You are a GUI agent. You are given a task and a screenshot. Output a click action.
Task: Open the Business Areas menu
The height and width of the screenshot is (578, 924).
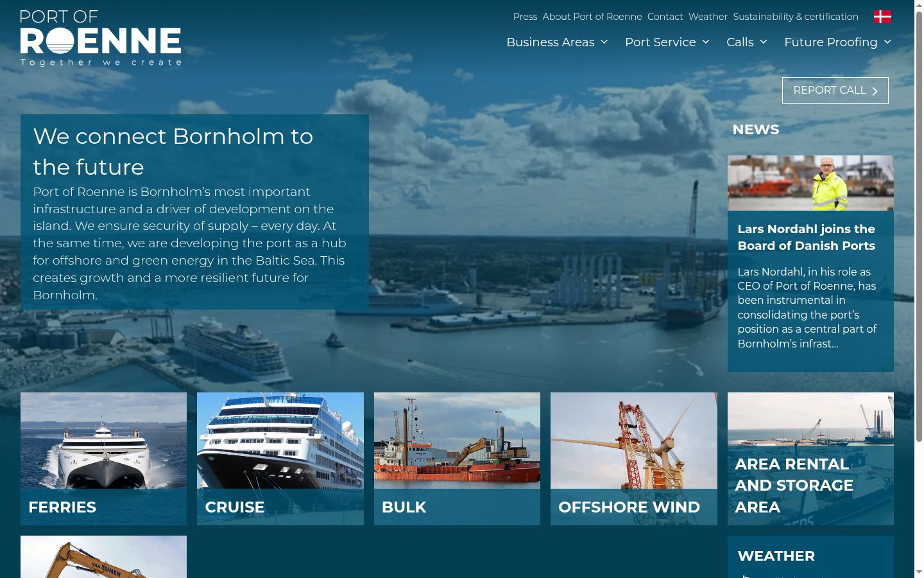point(551,42)
